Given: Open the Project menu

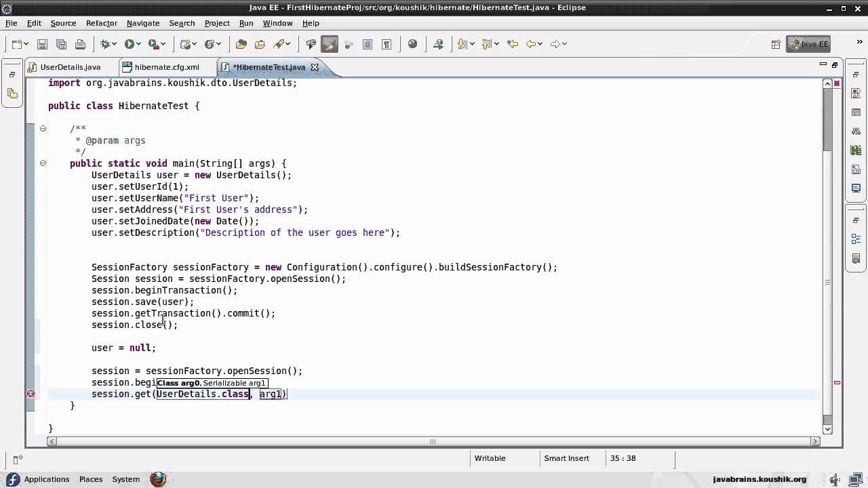Looking at the screenshot, I should 217,23.
